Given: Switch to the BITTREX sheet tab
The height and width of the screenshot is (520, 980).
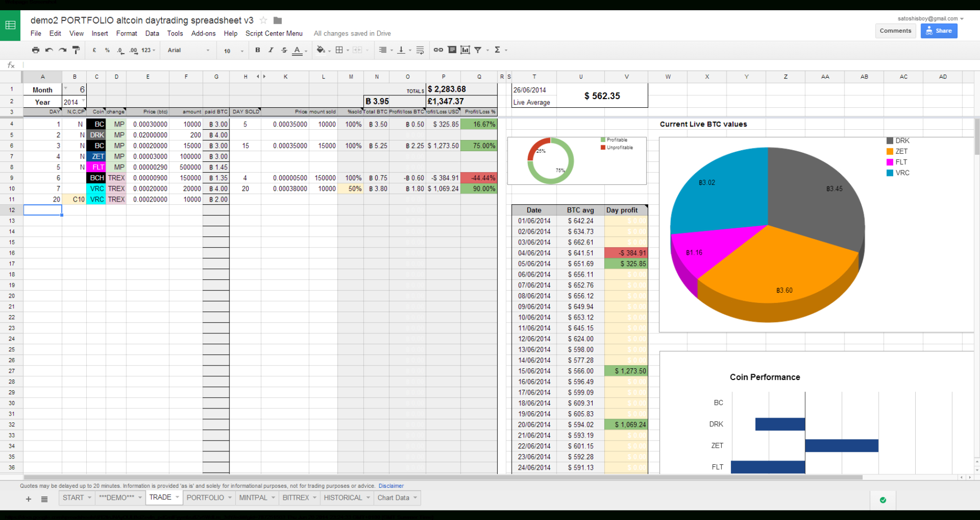Looking at the screenshot, I should (x=295, y=497).
